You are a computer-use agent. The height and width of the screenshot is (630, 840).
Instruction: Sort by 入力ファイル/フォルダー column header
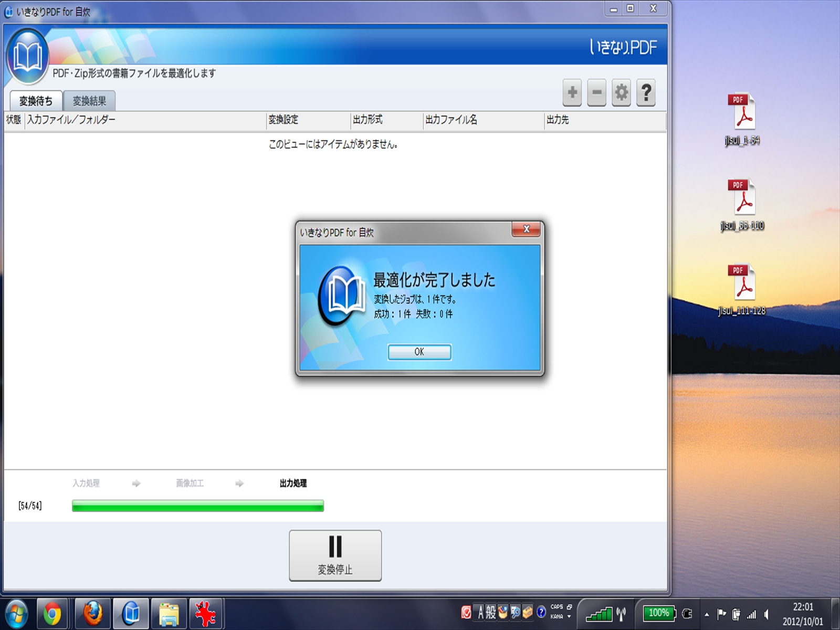[x=145, y=120]
